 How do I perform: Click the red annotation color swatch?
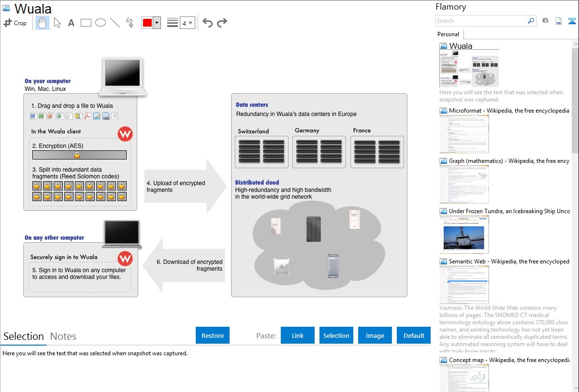[147, 23]
